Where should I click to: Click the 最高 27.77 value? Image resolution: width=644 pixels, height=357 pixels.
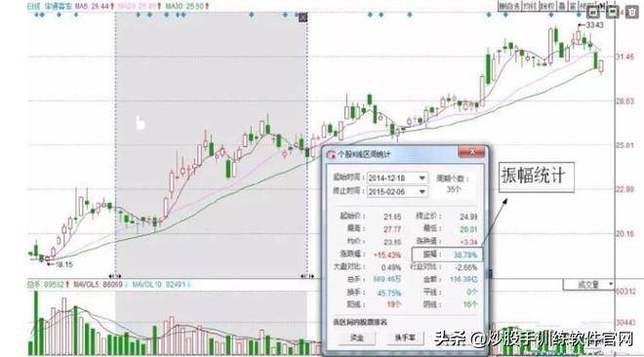pyautogui.click(x=392, y=229)
